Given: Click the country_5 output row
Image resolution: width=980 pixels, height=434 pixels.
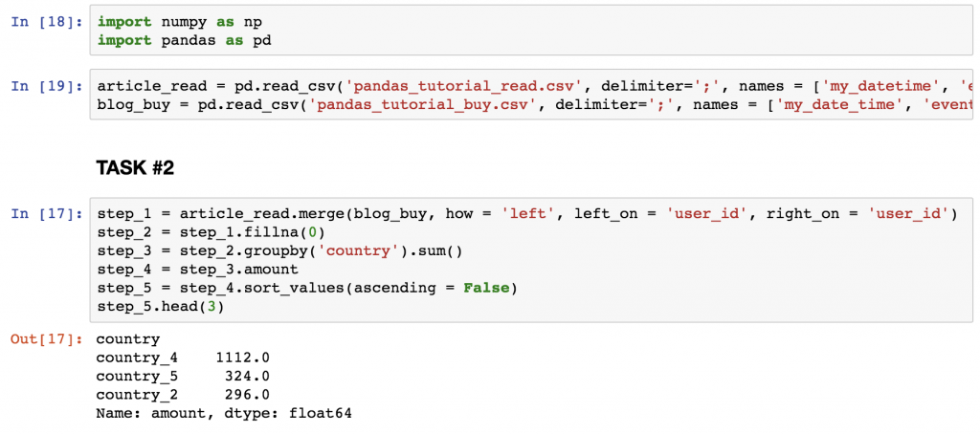Looking at the screenshot, I should point(183,376).
